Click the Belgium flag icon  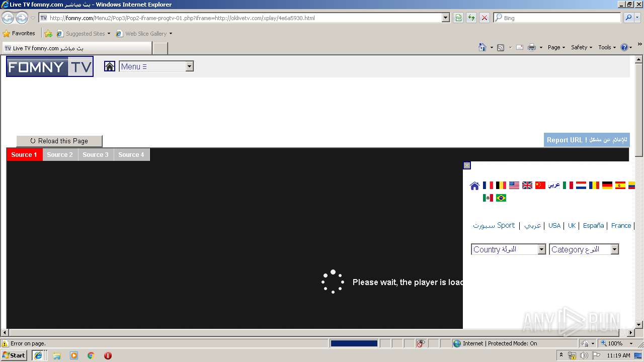pyautogui.click(x=501, y=186)
